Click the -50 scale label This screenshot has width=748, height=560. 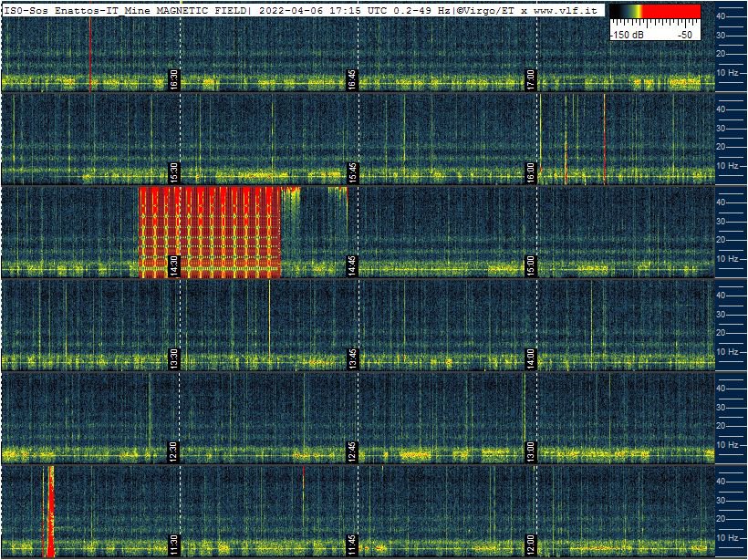tap(685, 34)
